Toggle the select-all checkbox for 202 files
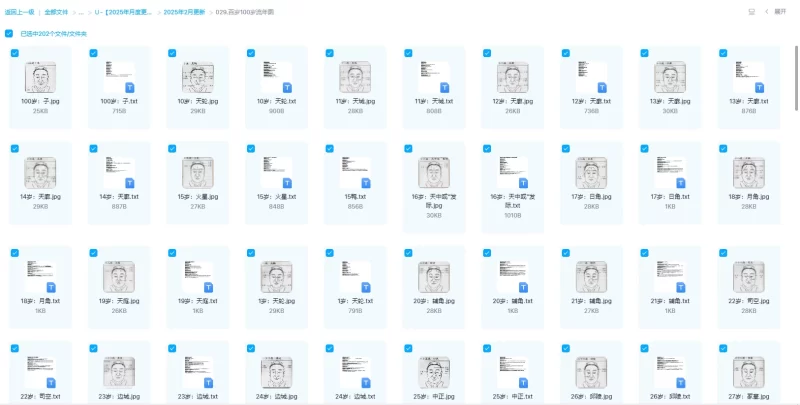 (9, 33)
